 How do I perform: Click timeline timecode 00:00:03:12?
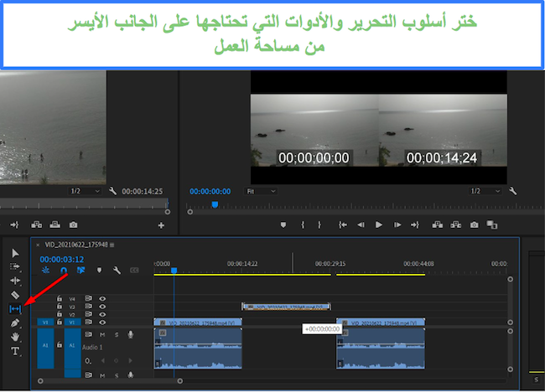tap(61, 260)
